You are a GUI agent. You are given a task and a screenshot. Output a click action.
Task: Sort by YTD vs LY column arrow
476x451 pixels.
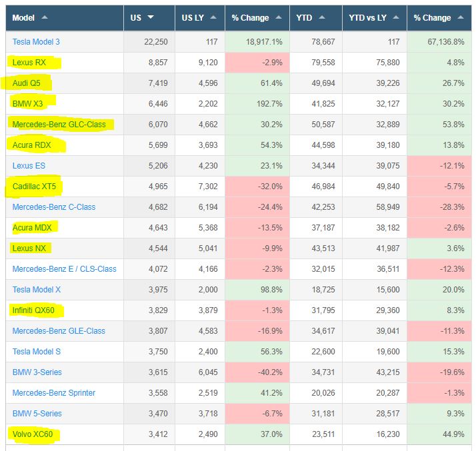(396, 17)
